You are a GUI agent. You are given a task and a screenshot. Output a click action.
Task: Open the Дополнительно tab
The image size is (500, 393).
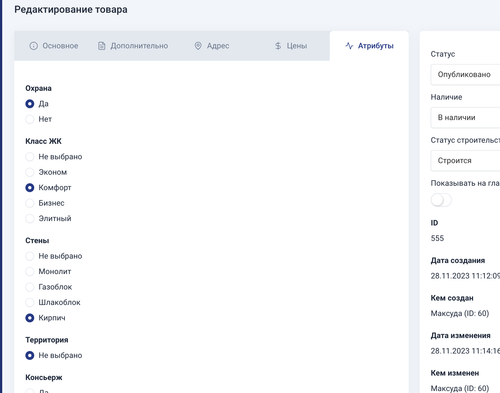133,46
